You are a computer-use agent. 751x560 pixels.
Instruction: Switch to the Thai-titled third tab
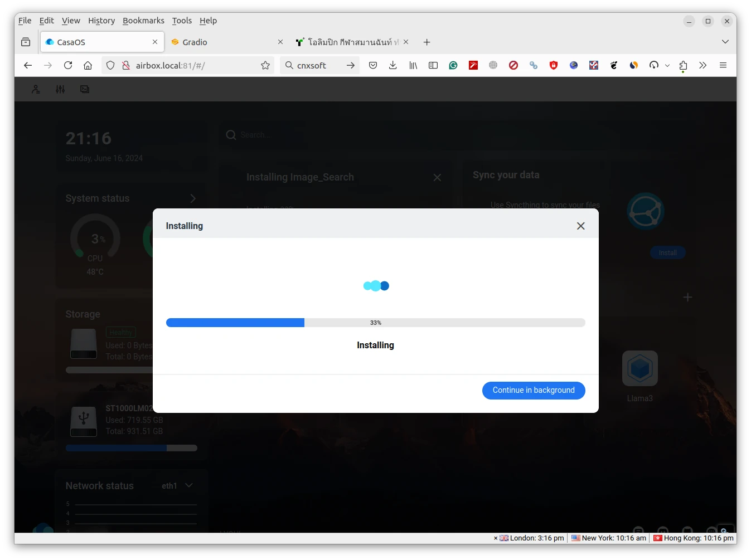[353, 42]
